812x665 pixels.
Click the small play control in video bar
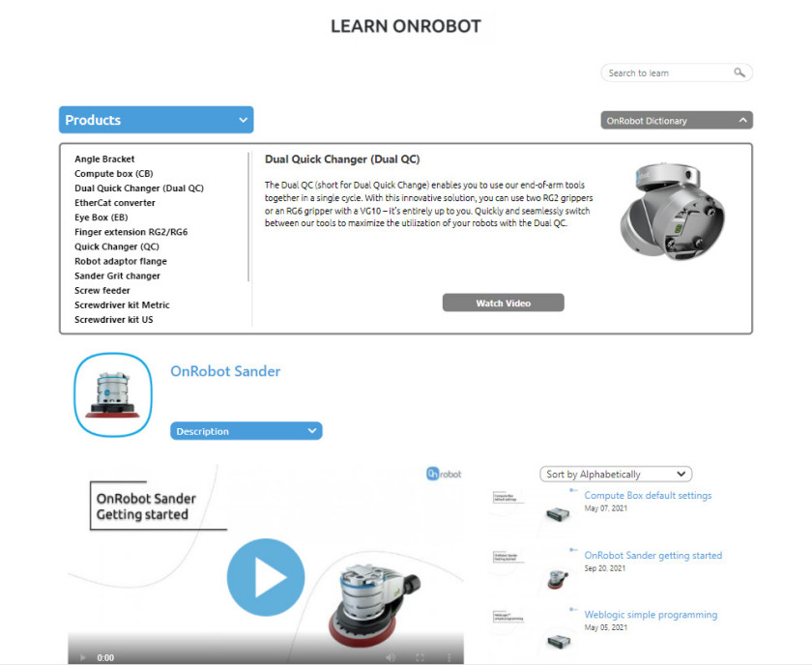point(83,657)
